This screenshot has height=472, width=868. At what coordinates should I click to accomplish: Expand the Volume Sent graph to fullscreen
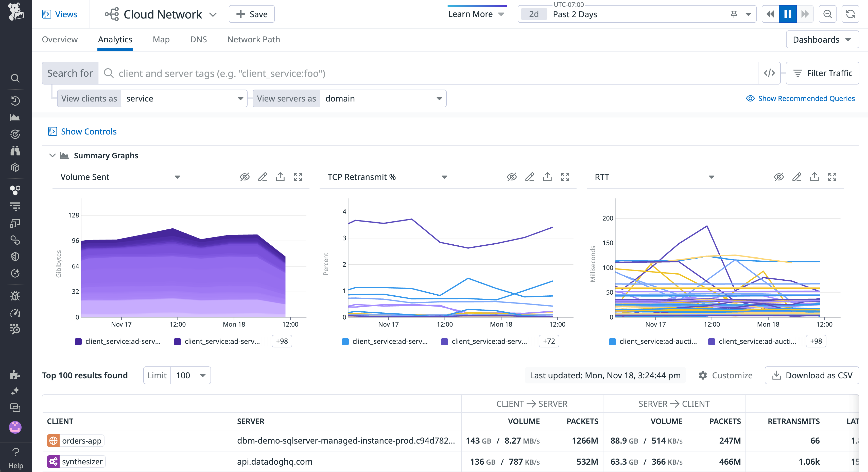(x=298, y=177)
